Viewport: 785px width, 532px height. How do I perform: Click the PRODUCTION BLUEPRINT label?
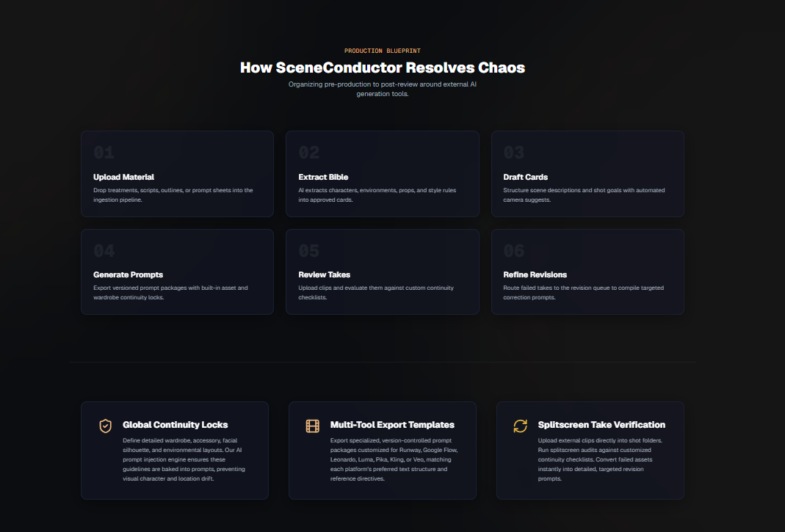pos(383,51)
